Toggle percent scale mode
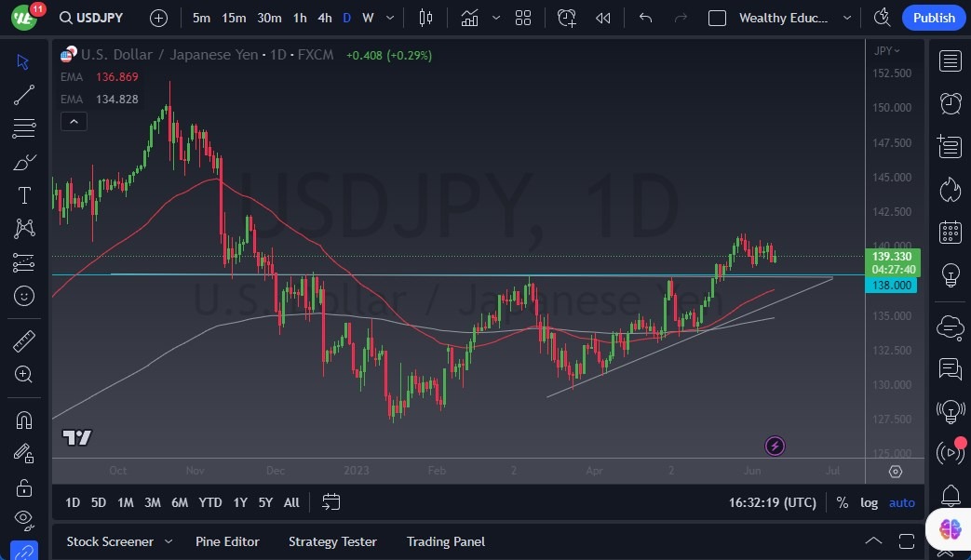Image resolution: width=971 pixels, height=560 pixels. pyautogui.click(x=843, y=502)
